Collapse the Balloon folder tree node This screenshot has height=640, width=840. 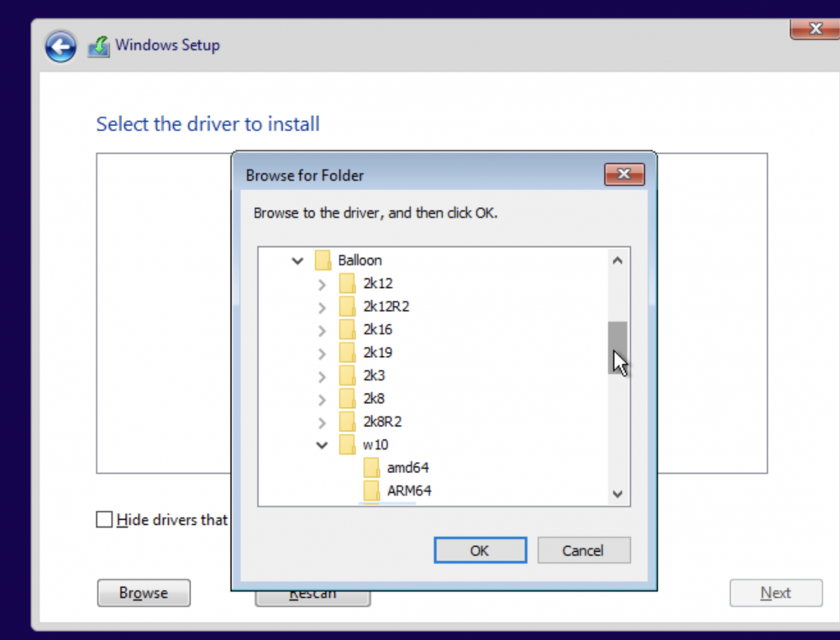tap(297, 261)
